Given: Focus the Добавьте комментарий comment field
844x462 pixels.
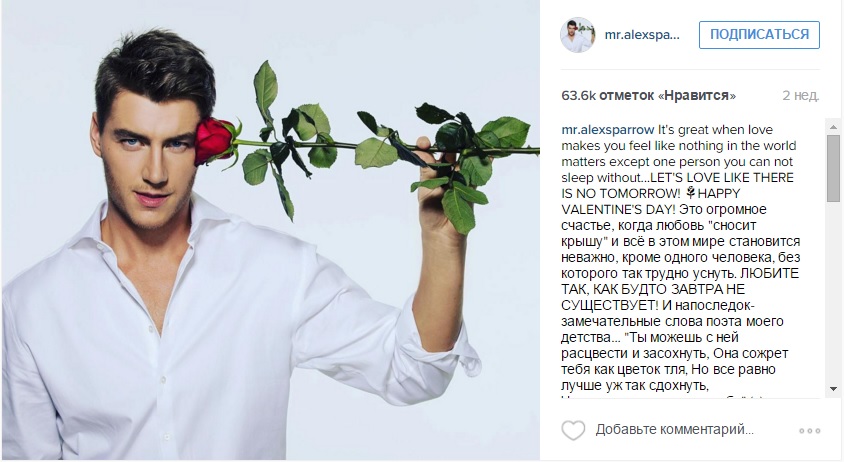Looking at the screenshot, I should tap(674, 430).
